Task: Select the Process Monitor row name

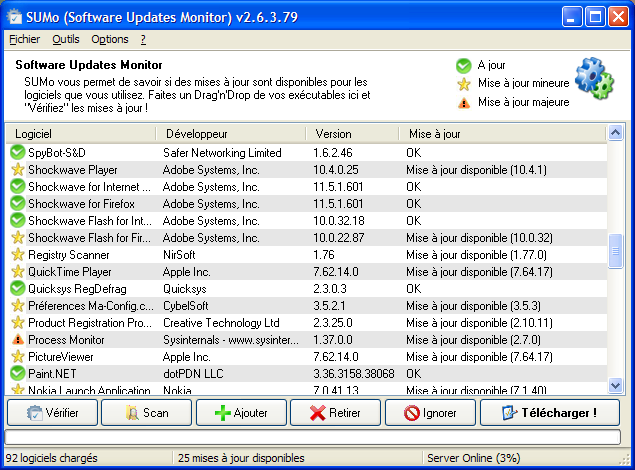Action: tap(66, 340)
